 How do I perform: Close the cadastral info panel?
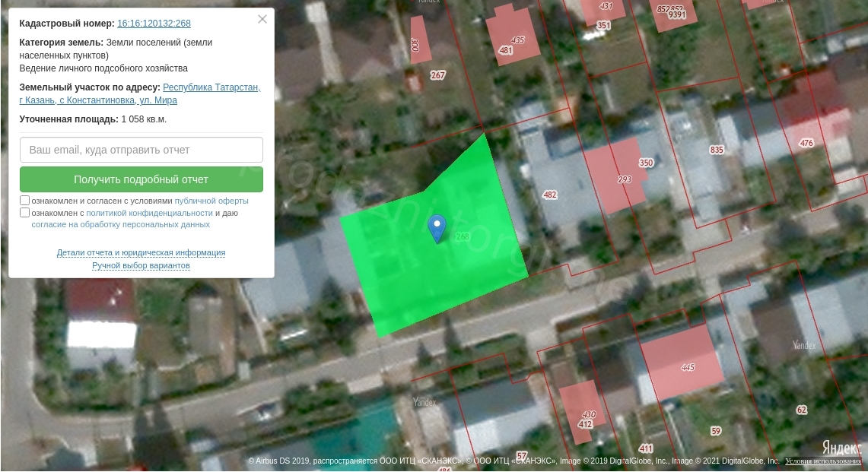[x=262, y=20]
